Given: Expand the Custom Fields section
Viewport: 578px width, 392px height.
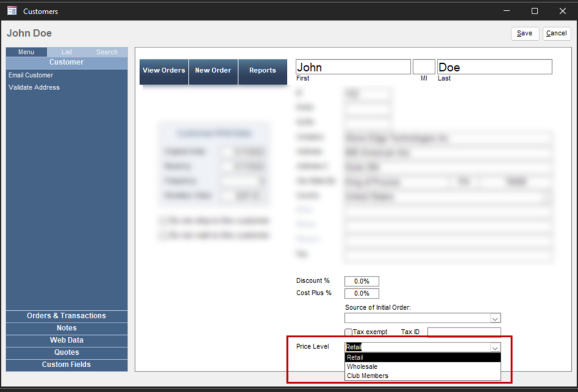Looking at the screenshot, I should click(x=67, y=364).
